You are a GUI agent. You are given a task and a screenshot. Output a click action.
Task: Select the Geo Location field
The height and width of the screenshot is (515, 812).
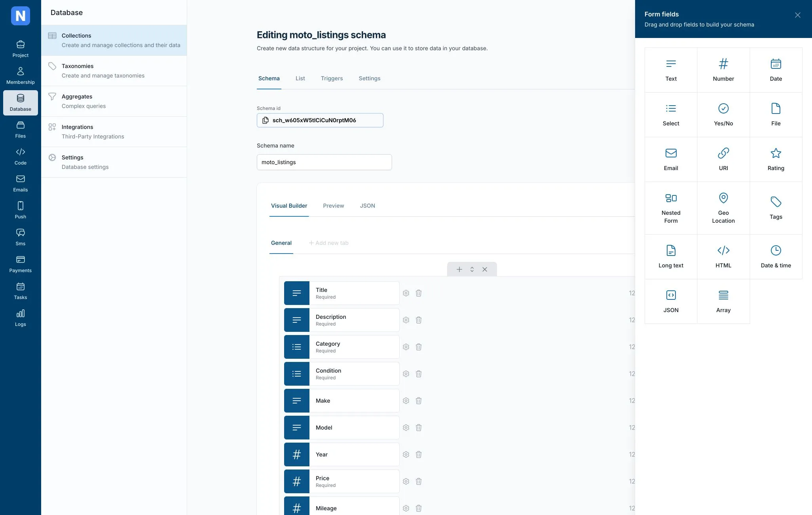tap(723, 208)
